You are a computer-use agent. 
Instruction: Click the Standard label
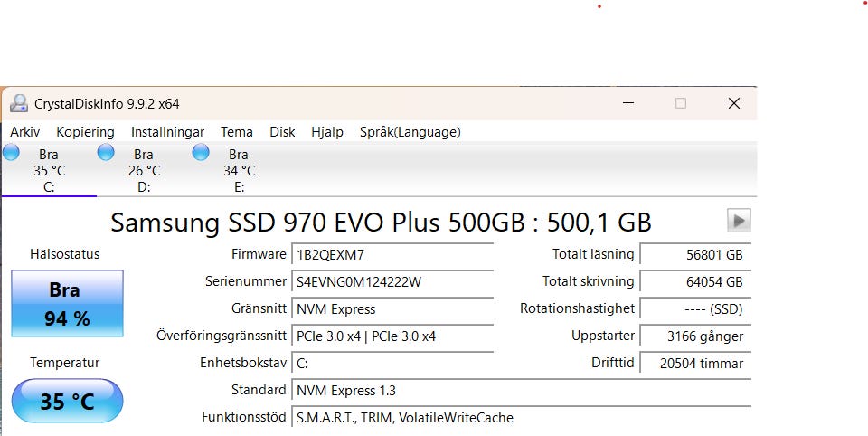pos(259,390)
